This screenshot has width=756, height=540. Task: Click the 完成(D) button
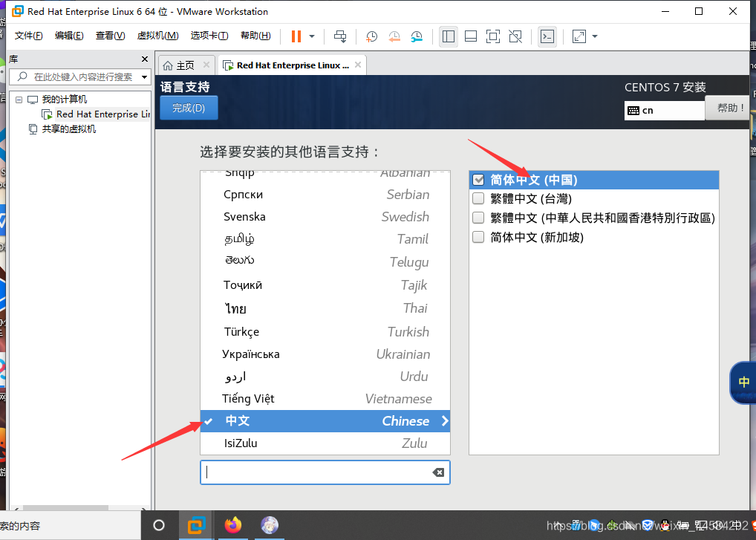pyautogui.click(x=189, y=108)
